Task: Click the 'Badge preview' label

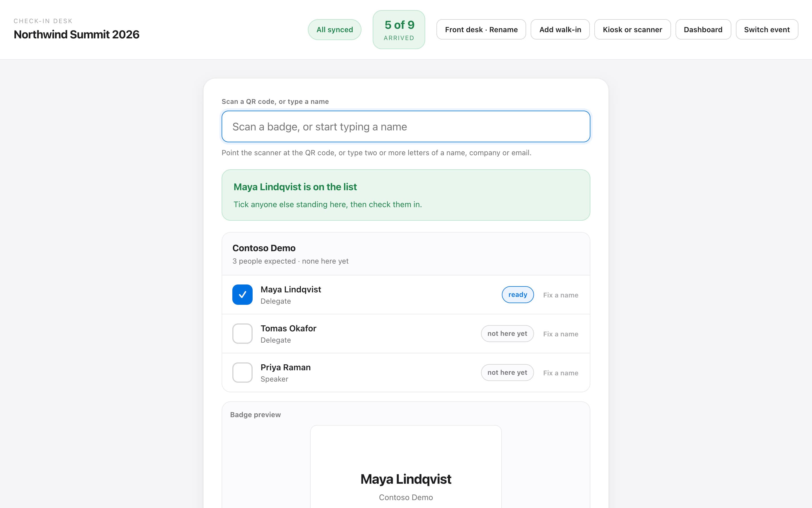Action: click(255, 415)
